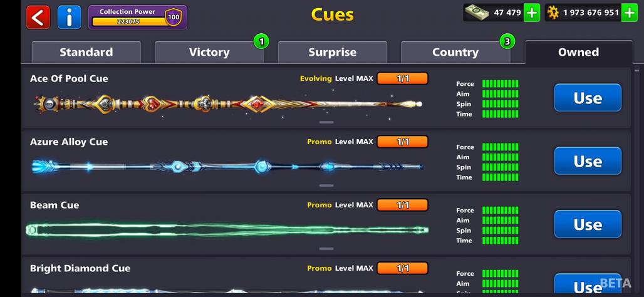Viewport: 644px width, 297px height.
Task: Select the green Beam Cue image
Action: pos(227,230)
